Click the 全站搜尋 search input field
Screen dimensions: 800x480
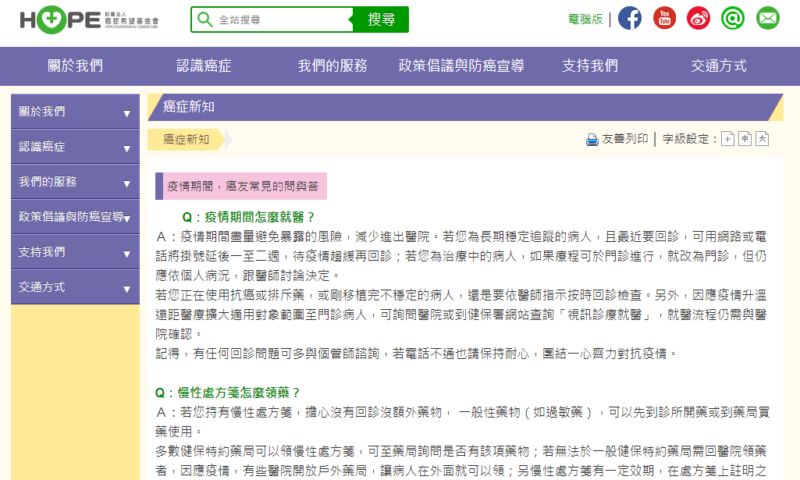(x=277, y=19)
